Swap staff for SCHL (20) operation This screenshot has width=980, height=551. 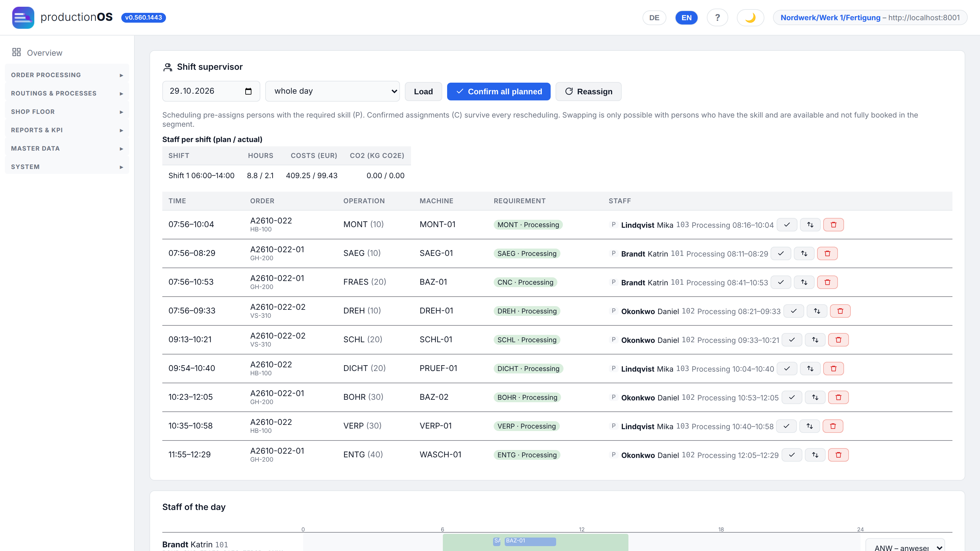pyautogui.click(x=815, y=340)
